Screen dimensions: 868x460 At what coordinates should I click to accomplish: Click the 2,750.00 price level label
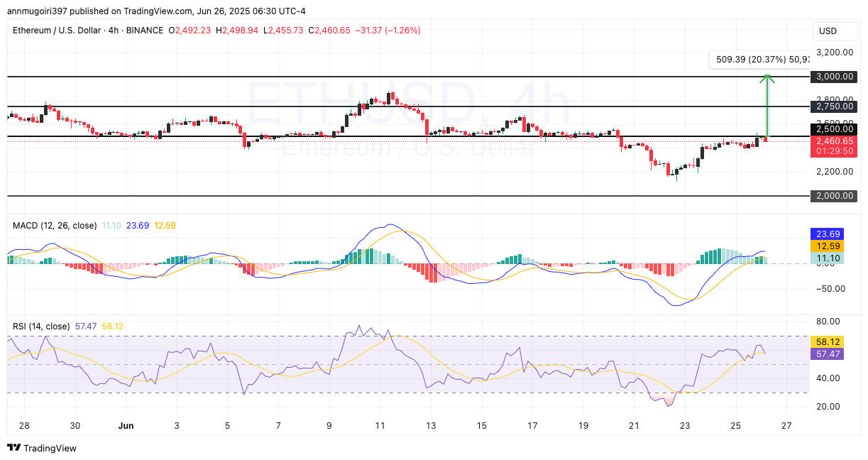tap(833, 106)
